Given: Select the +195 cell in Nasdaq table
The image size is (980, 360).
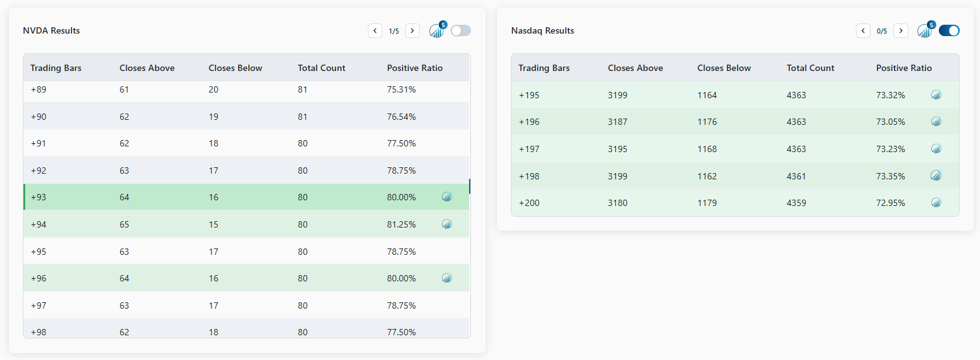Looking at the screenshot, I should (529, 95).
